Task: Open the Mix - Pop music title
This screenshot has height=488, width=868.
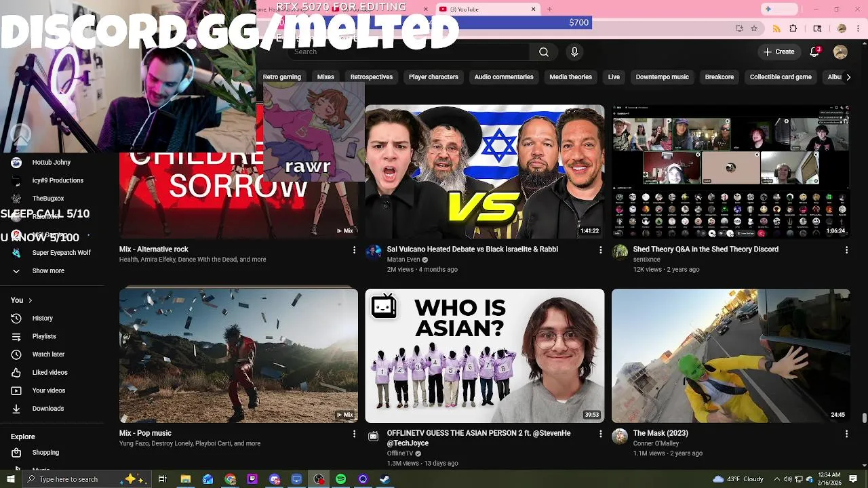Action: pyautogui.click(x=145, y=433)
